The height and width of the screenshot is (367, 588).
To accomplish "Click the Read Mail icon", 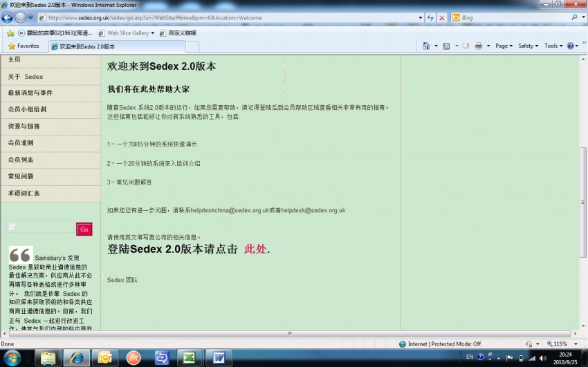I will click(x=466, y=46).
